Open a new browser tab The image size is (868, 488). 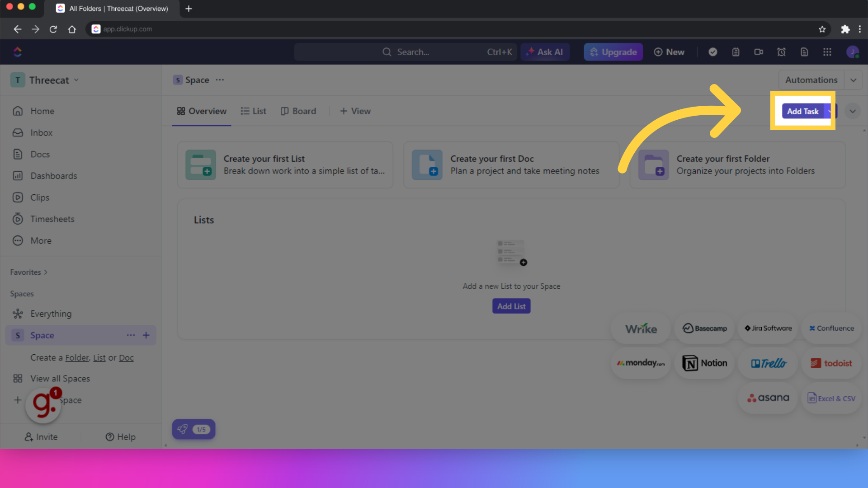pyautogui.click(x=189, y=9)
